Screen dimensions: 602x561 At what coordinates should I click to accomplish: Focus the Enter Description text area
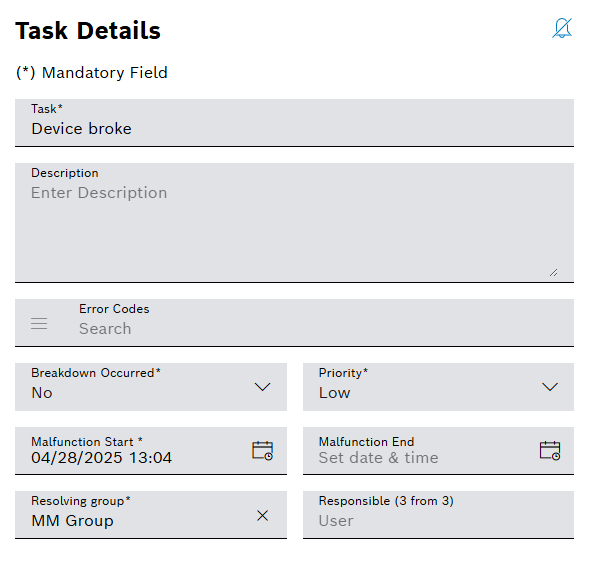[294, 223]
